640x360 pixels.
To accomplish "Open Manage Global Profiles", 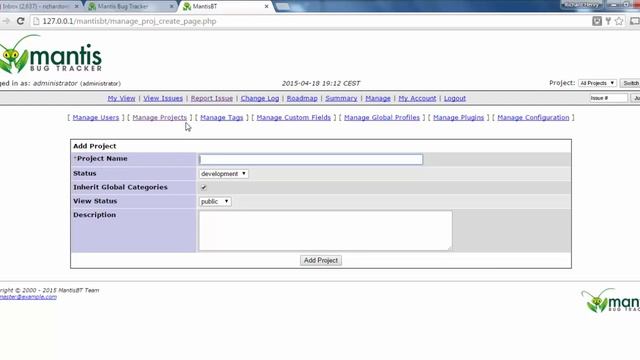I will click(x=382, y=118).
